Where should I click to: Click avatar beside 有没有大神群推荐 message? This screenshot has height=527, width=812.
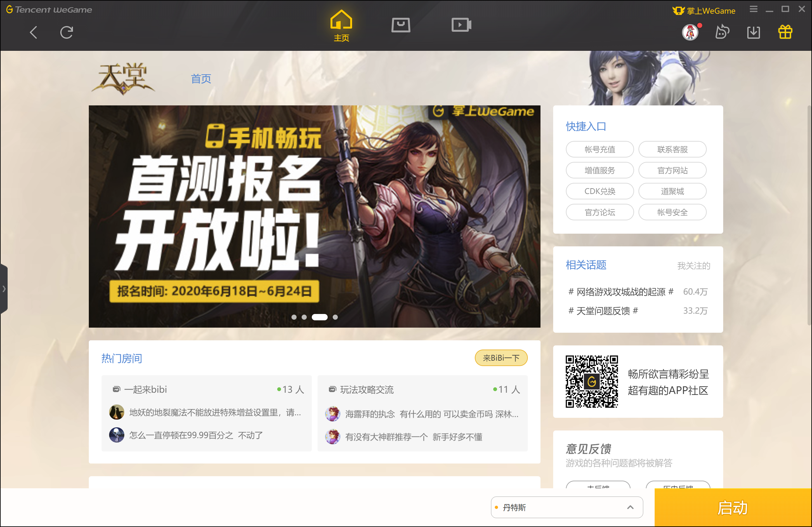point(332,437)
